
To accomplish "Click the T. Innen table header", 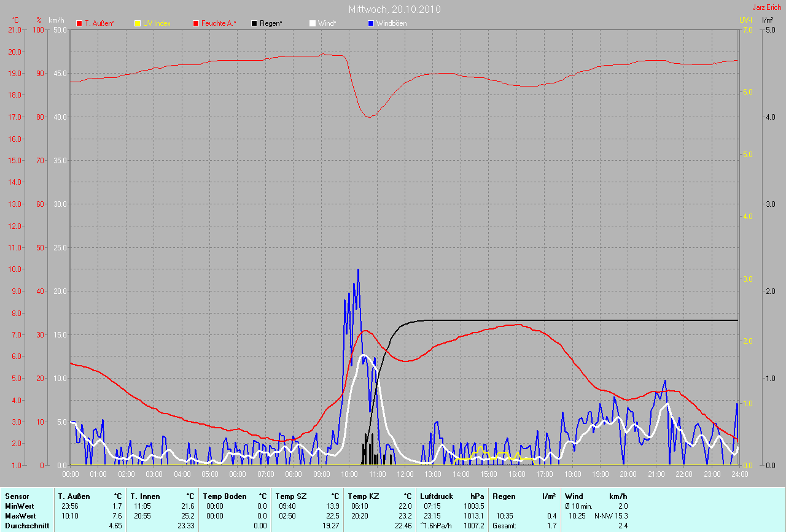I will click(x=145, y=496).
